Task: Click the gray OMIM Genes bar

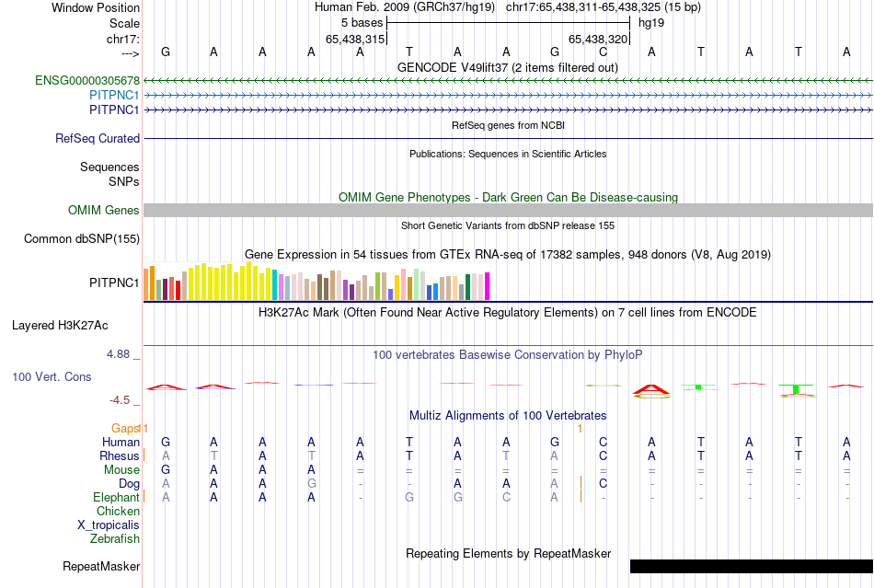Action: point(509,210)
